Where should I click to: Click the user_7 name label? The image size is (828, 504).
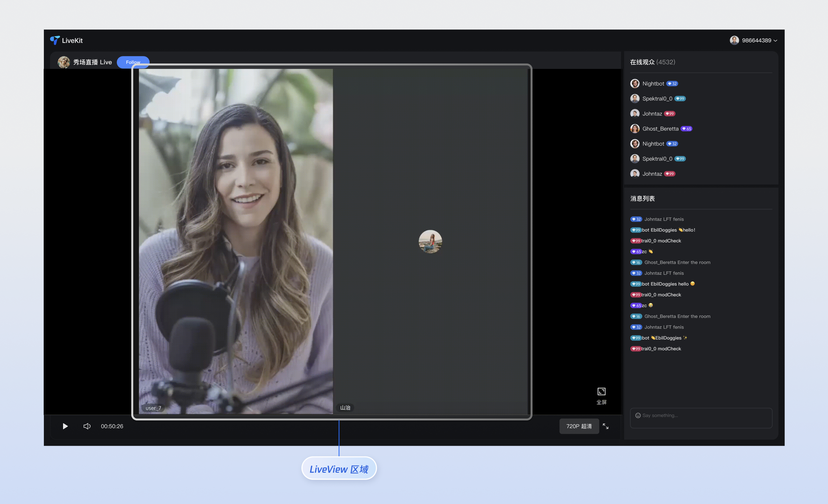153,408
